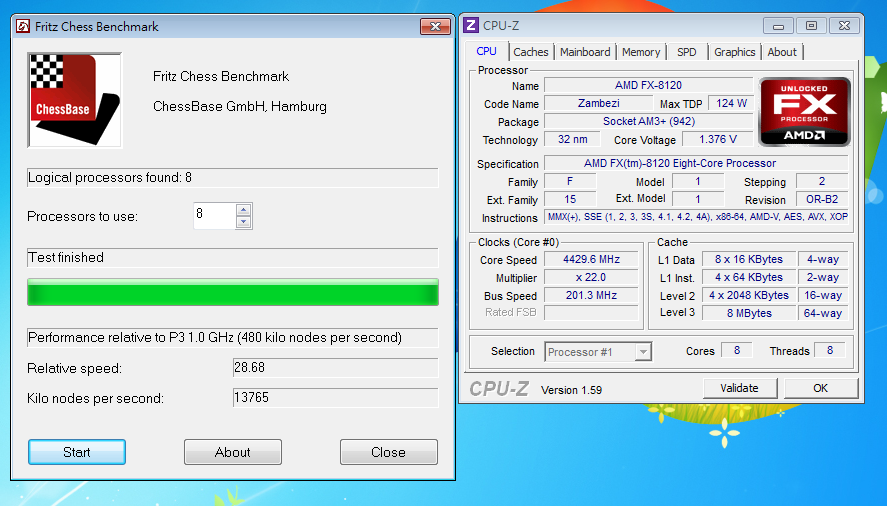Click the Validate button in CPU-Z

(739, 388)
